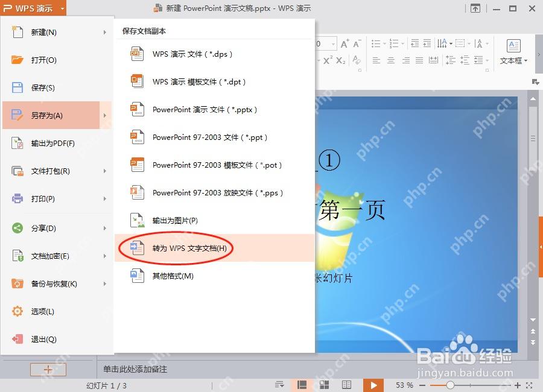Click 单击此处添加备注 notes field

coord(135,369)
